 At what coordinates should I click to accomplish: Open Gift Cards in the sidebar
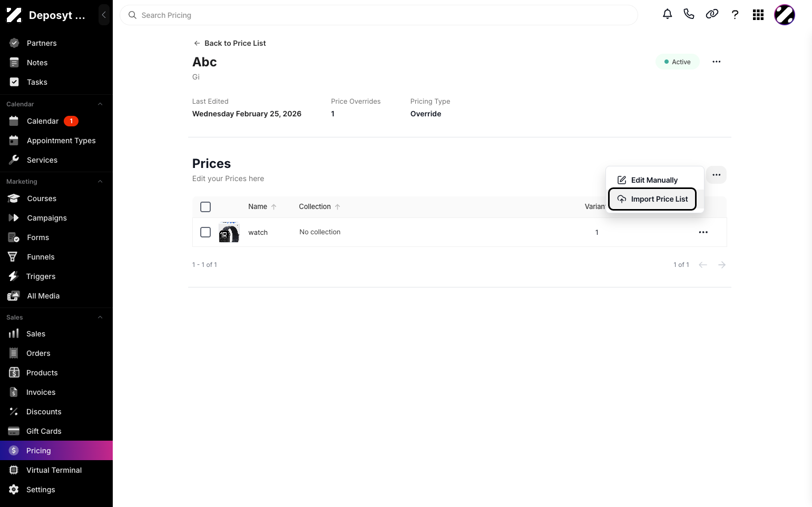[56, 431]
